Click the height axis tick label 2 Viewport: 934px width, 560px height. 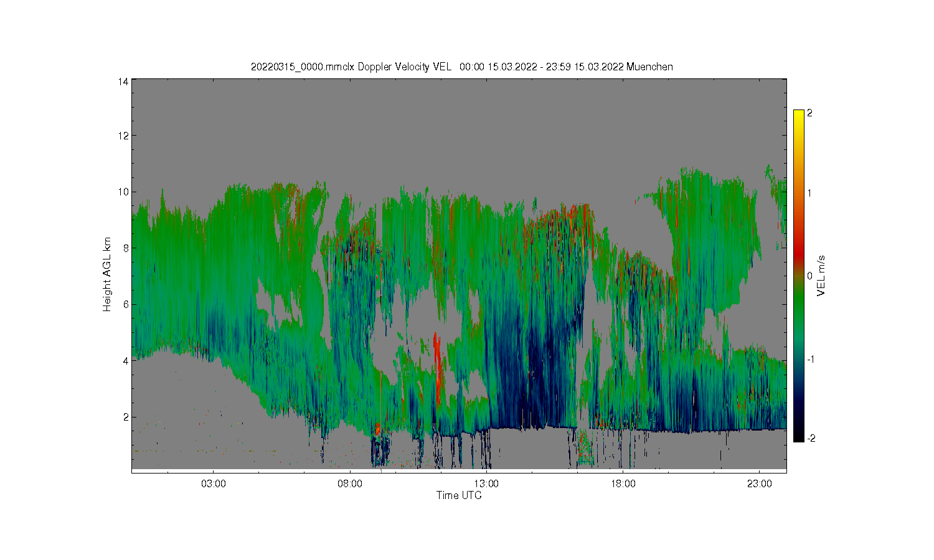pos(126,417)
